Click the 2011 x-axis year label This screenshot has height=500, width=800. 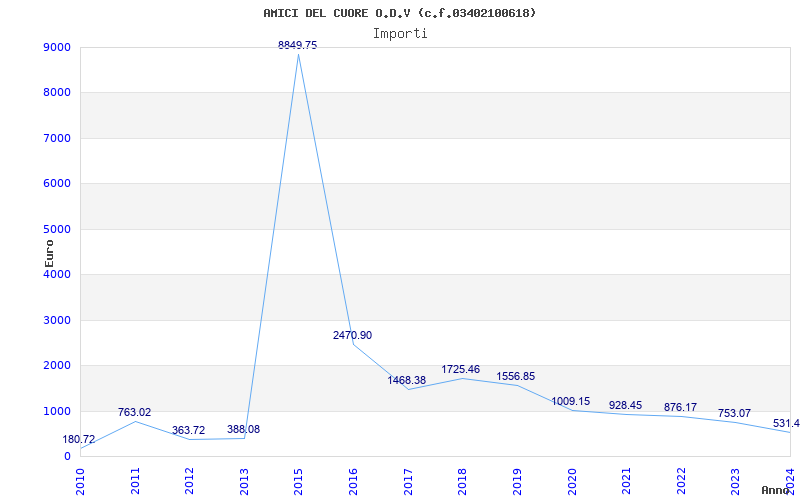pos(135,481)
